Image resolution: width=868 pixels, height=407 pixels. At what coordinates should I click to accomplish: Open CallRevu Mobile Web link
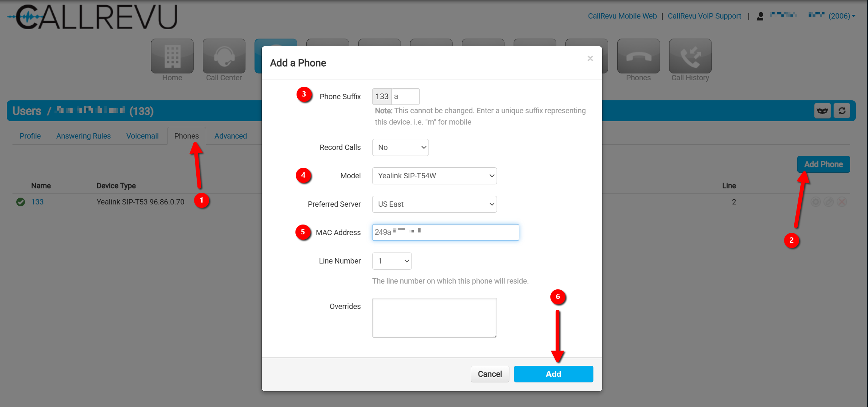point(622,16)
